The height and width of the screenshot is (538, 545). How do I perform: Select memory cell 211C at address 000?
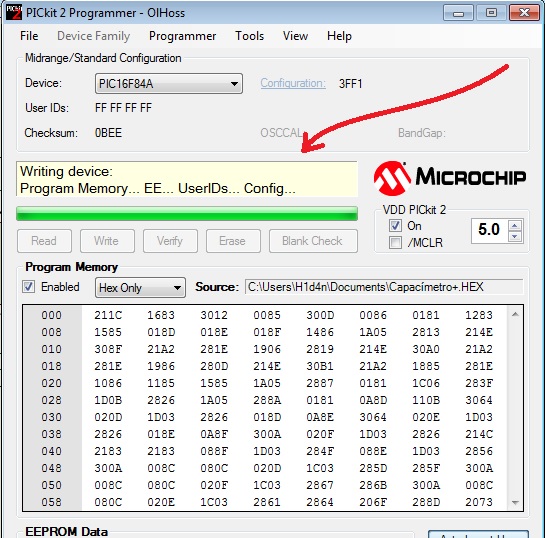click(108, 315)
